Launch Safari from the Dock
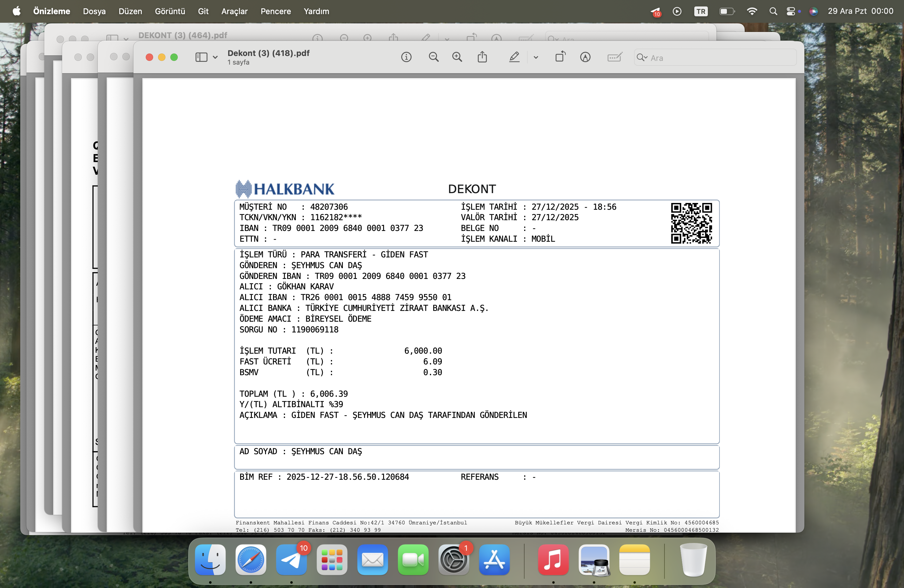 [251, 559]
